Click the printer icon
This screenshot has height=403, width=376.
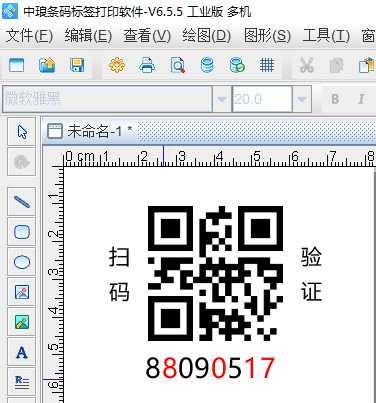[x=147, y=65]
